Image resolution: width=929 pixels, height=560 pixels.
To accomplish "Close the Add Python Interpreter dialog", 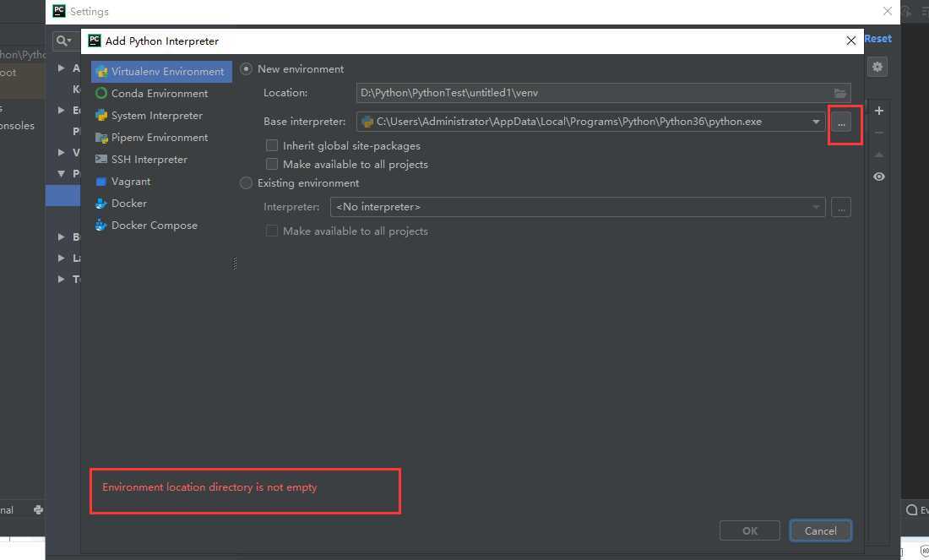I will pos(850,41).
